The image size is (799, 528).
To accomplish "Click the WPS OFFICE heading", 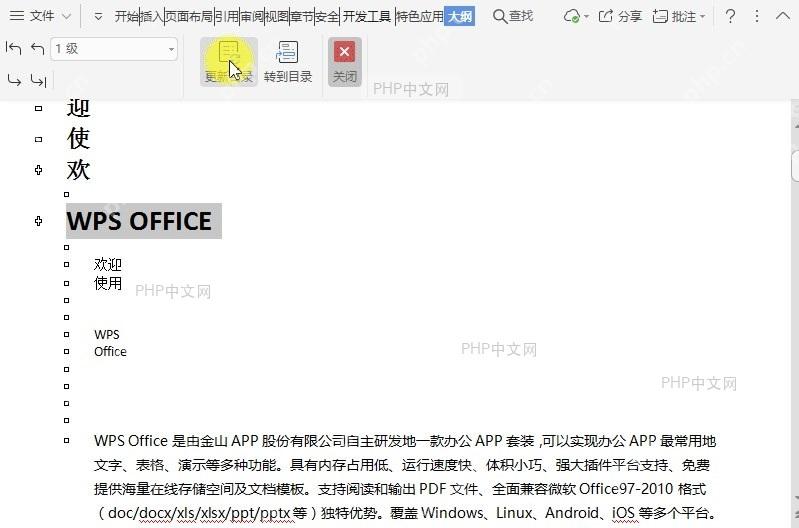I will pos(139,221).
